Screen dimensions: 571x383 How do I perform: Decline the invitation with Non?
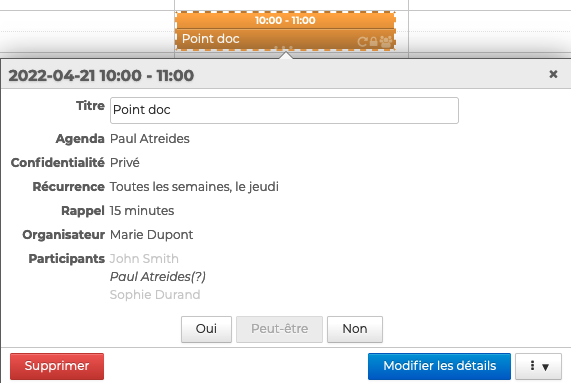point(355,329)
